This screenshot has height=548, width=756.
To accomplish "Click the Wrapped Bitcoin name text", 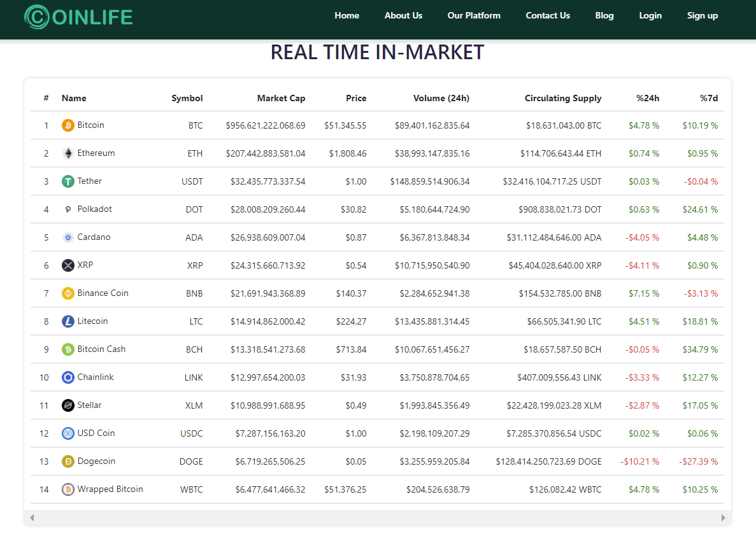I will coord(110,489).
